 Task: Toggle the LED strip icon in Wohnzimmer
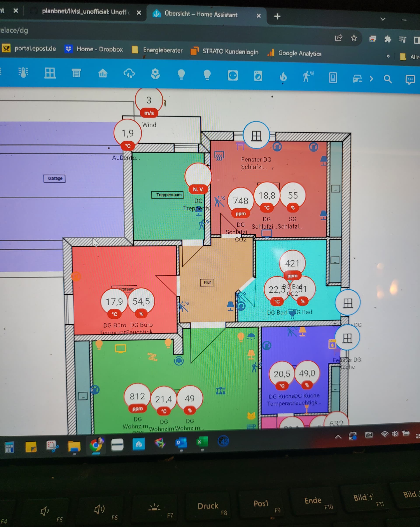152,357
